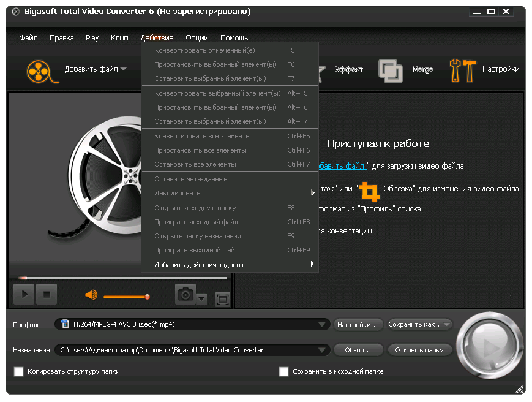
Task: Open Settings wrench and hammer icon
Action: click(462, 70)
